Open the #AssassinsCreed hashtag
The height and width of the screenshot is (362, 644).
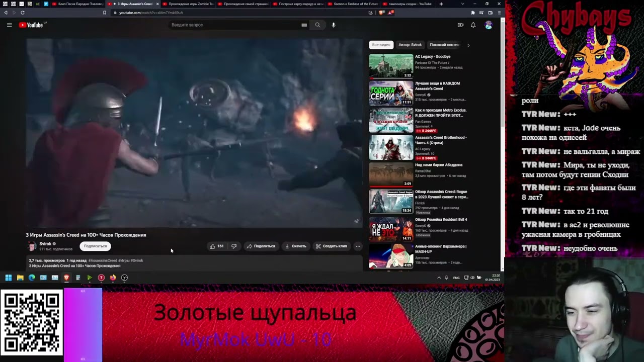coord(103,260)
